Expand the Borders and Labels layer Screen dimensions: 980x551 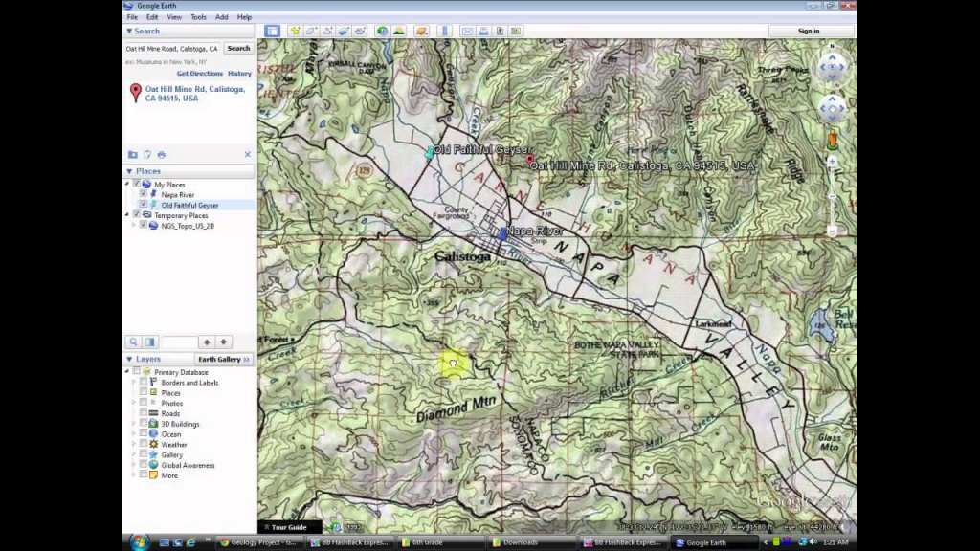point(133,383)
